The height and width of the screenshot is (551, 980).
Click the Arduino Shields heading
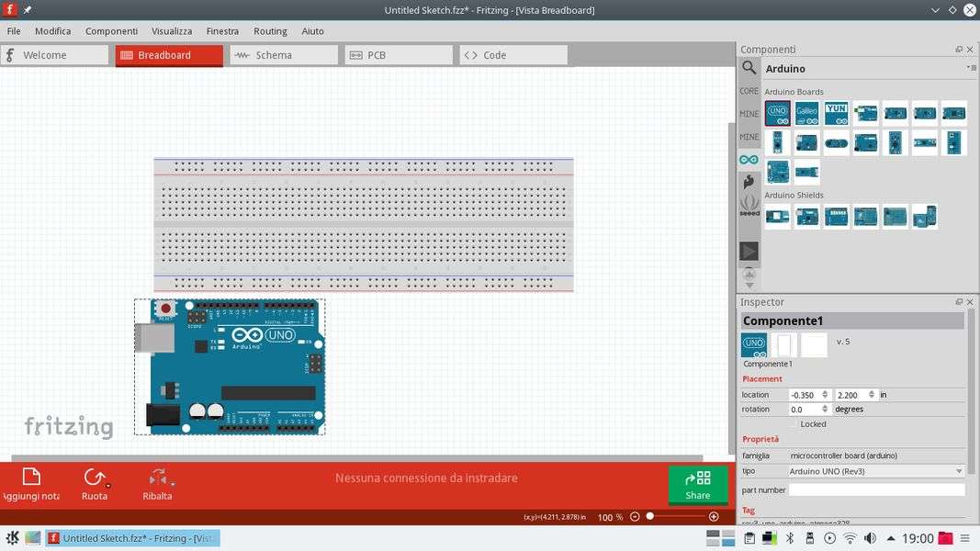[x=794, y=195]
